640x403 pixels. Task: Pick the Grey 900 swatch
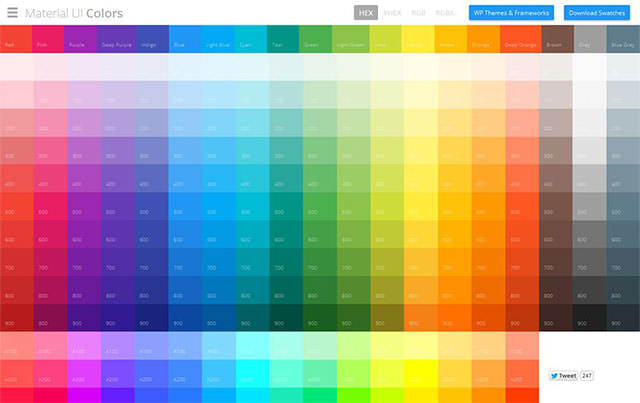589,318
